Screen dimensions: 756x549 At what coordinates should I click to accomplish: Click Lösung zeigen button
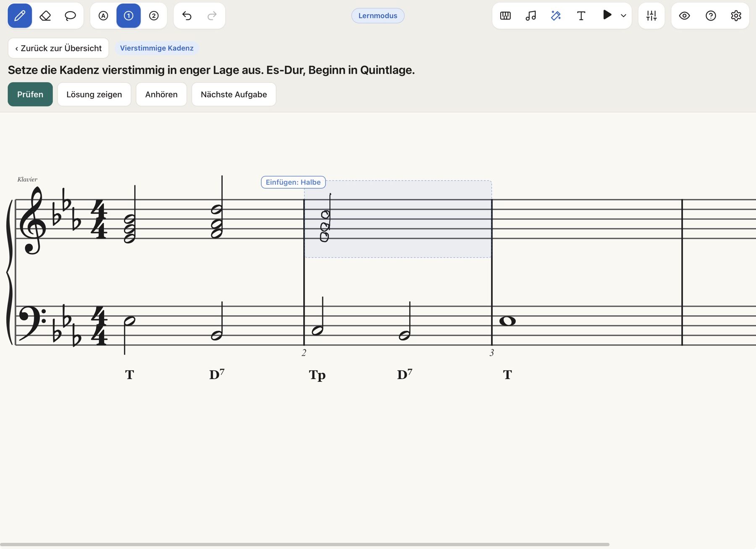pyautogui.click(x=94, y=95)
